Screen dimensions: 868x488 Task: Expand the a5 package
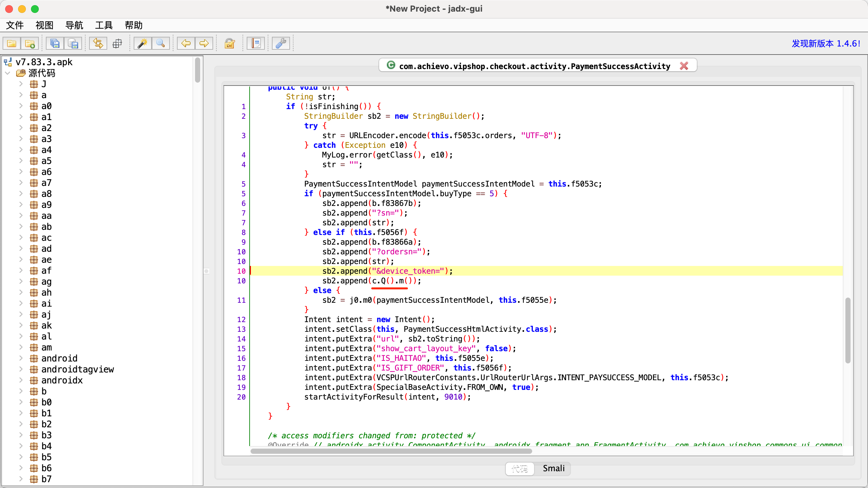tap(21, 161)
